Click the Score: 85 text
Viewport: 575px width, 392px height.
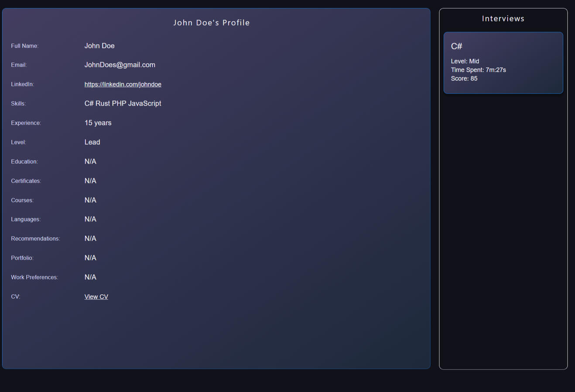464,78
